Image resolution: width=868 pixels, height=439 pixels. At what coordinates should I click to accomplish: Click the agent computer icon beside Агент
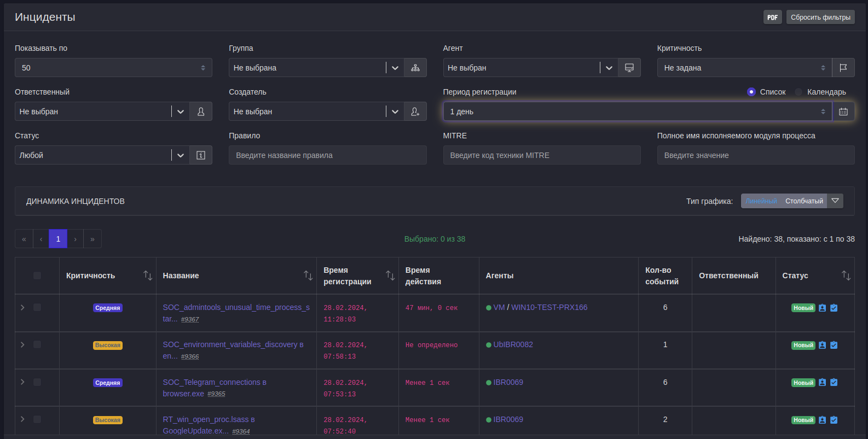629,68
